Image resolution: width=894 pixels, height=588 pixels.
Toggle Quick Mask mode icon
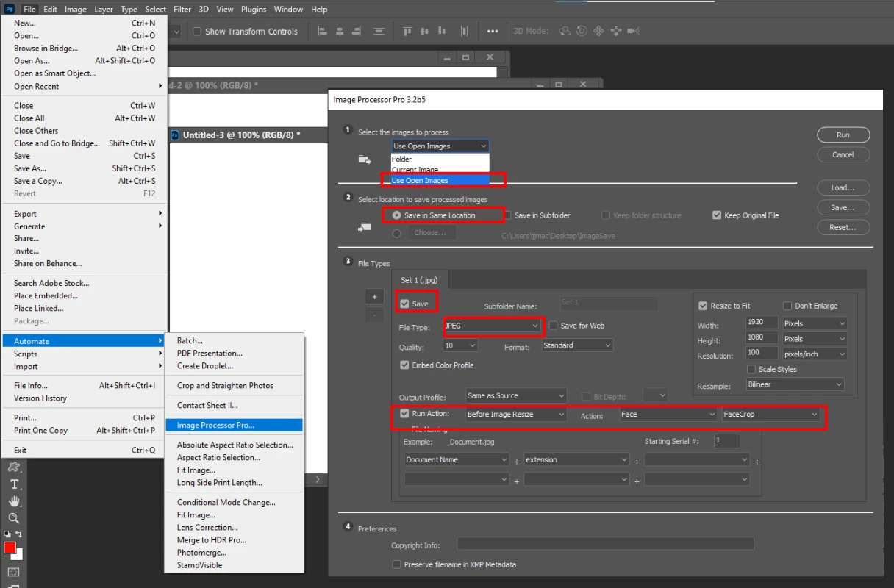(x=14, y=573)
